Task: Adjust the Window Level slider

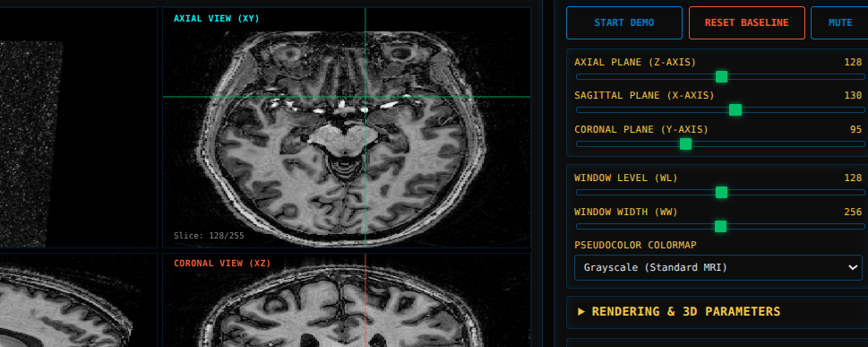Action: 720,193
